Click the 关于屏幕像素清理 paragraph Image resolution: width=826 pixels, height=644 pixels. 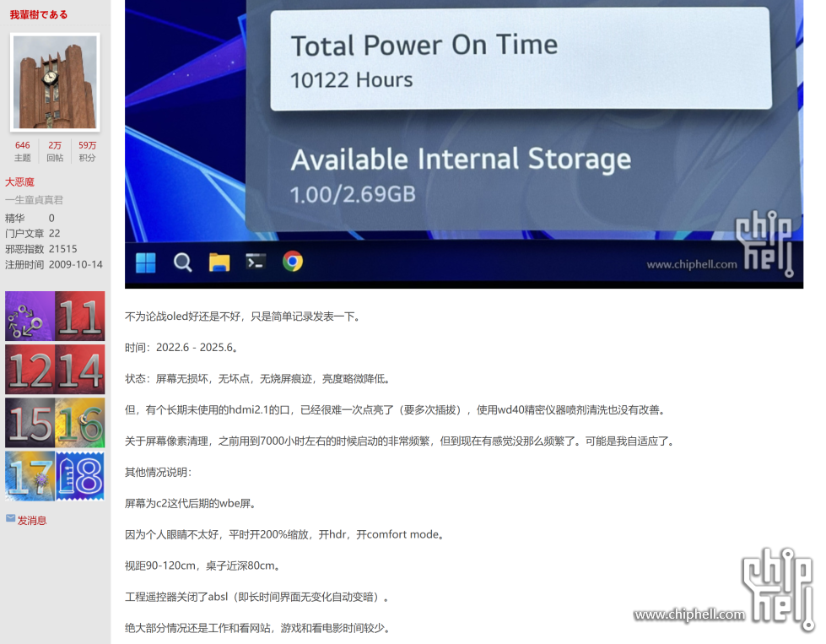tap(402, 441)
